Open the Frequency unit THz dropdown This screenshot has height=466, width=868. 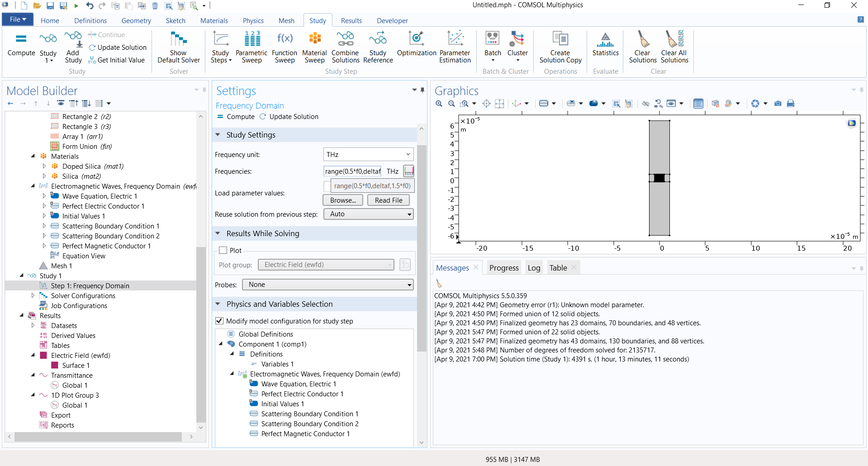pos(369,154)
